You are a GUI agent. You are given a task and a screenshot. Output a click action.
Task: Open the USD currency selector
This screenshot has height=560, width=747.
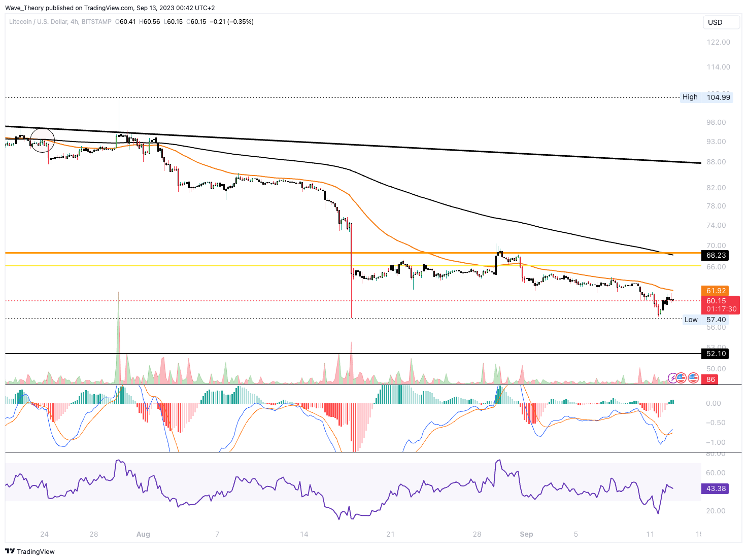click(721, 22)
